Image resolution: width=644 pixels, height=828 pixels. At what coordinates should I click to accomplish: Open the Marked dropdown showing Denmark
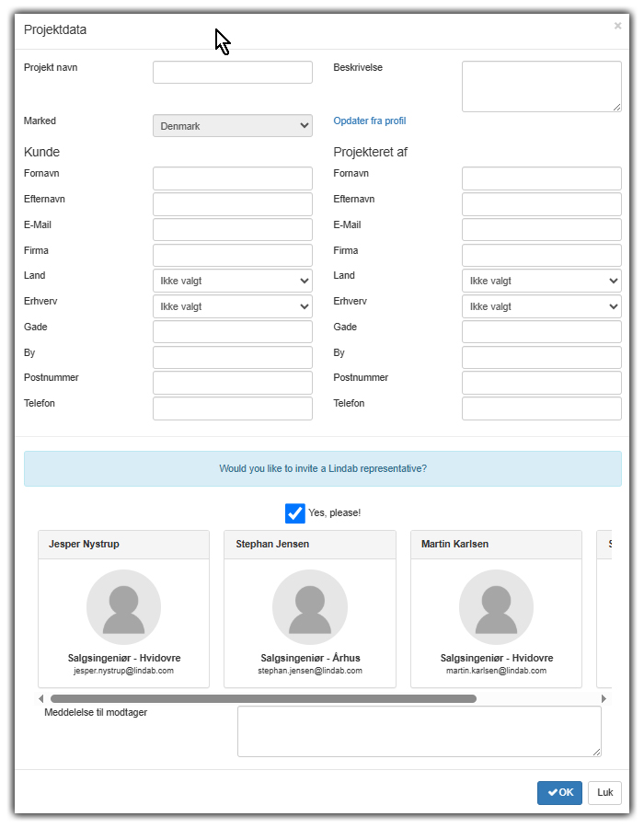tap(232, 126)
